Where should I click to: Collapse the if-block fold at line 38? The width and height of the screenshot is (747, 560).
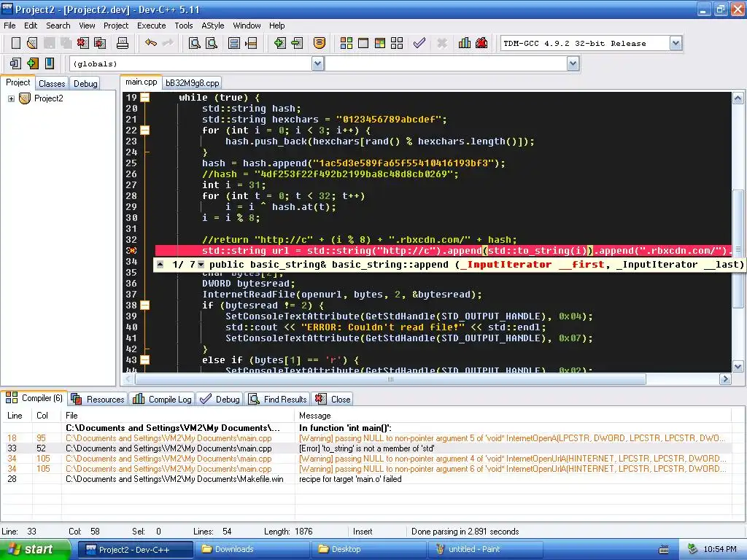coord(145,306)
